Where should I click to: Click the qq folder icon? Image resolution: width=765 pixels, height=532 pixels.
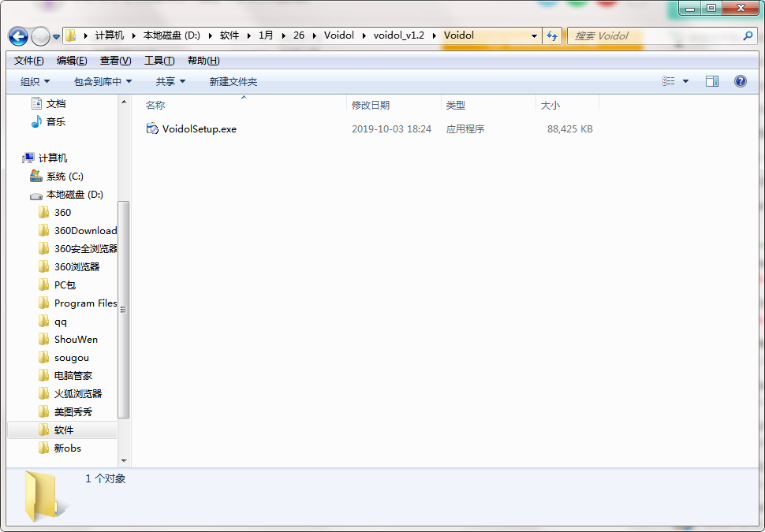44,321
